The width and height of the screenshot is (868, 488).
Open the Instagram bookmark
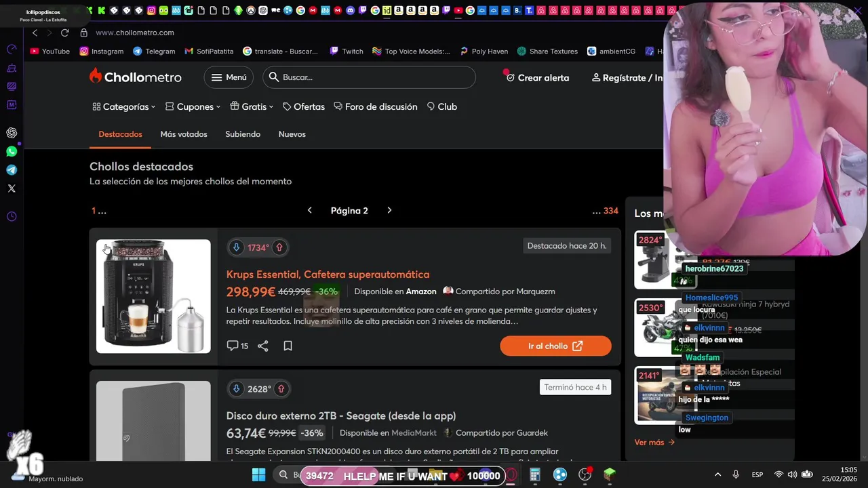[x=102, y=51]
